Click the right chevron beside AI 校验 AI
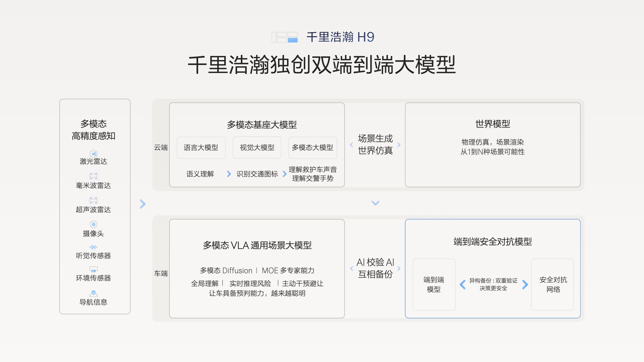 [x=399, y=268]
